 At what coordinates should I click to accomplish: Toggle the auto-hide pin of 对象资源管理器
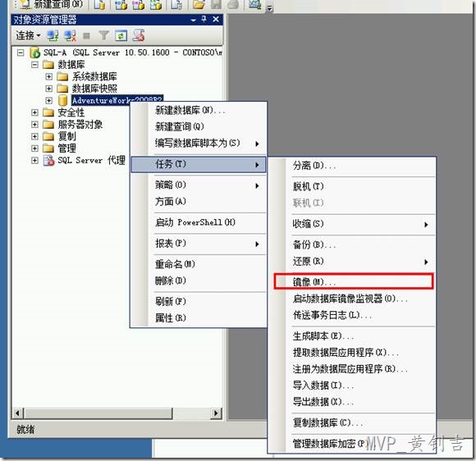(204, 19)
